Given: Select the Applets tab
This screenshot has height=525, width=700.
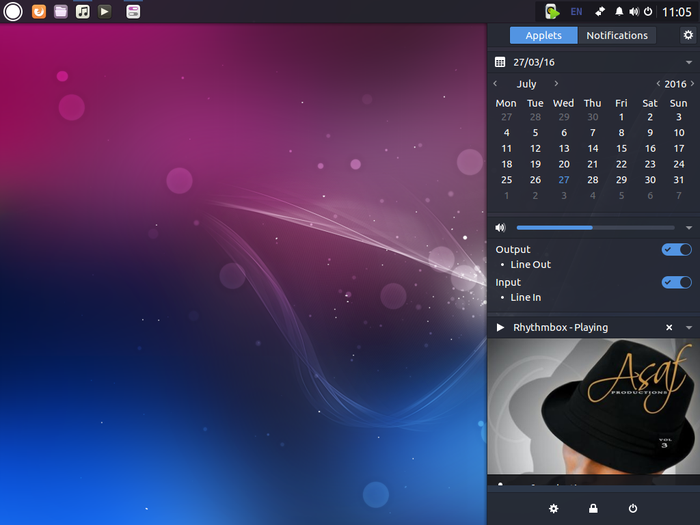Looking at the screenshot, I should pos(543,35).
